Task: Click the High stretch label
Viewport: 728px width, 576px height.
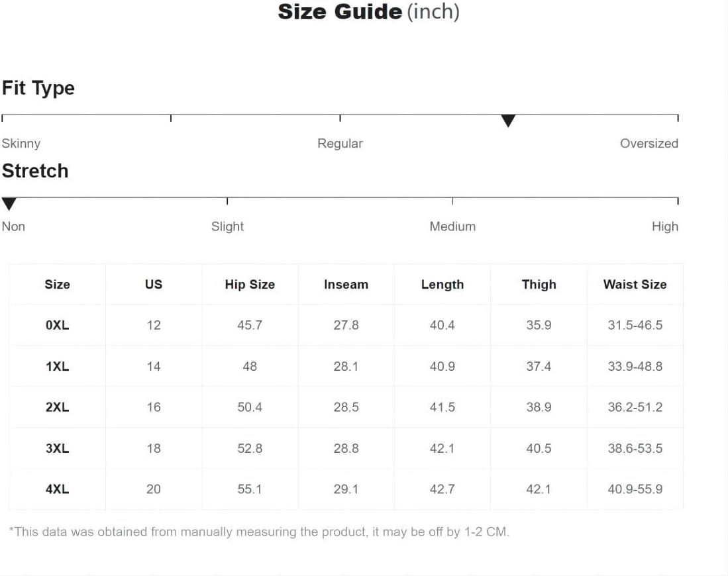Action: (x=665, y=226)
